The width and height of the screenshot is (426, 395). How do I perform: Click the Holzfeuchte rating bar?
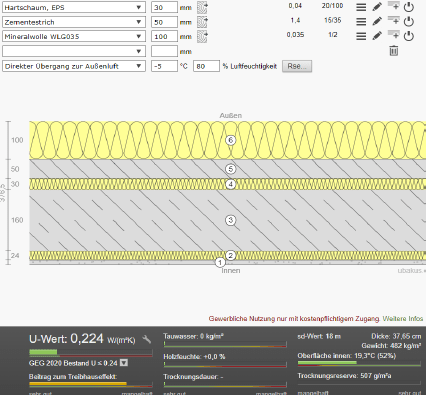pyautogui.click(x=225, y=364)
